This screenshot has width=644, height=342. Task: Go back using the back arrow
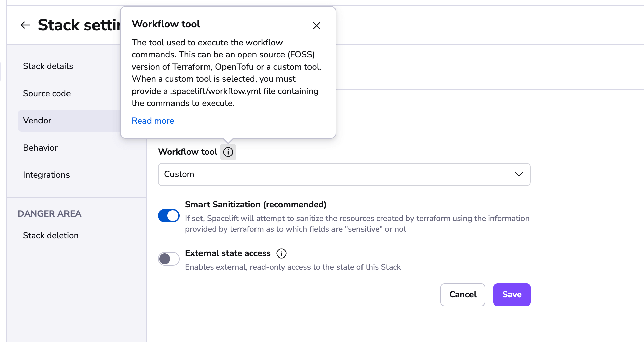pos(26,25)
